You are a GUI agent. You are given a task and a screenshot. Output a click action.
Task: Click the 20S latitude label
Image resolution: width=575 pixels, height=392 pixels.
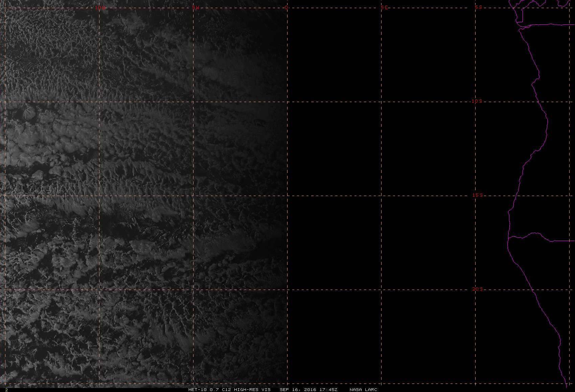tap(477, 289)
